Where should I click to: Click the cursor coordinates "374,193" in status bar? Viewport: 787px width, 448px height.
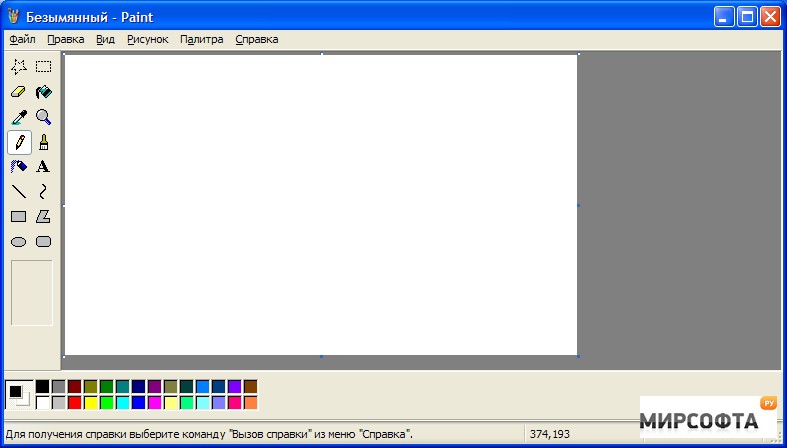coord(550,434)
